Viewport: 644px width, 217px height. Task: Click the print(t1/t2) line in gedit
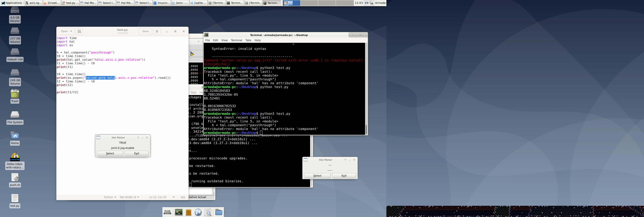click(67, 92)
